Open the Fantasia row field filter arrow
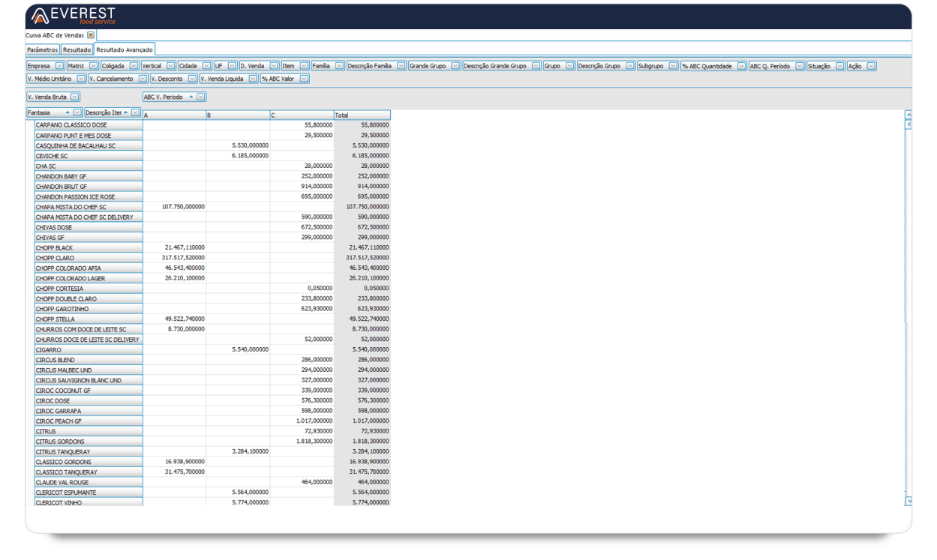937x560 pixels. coord(78,112)
